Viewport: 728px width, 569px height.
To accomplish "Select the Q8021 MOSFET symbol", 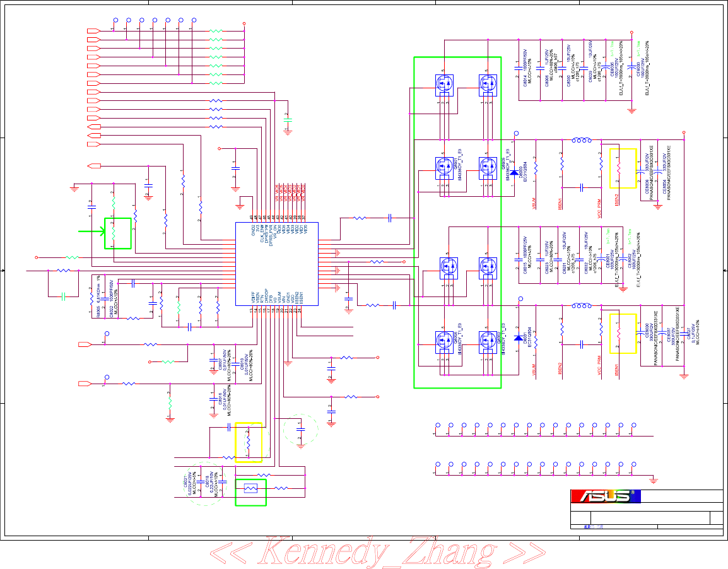I will coord(444,168).
